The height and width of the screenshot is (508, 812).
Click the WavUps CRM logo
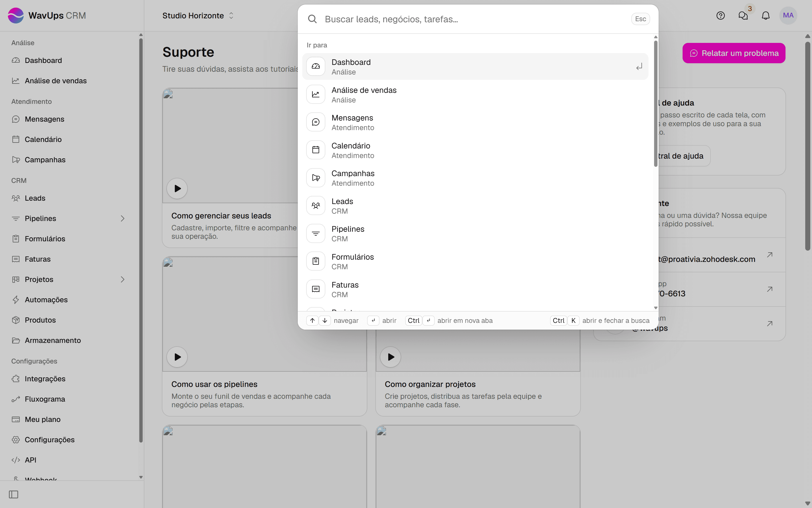click(x=47, y=16)
